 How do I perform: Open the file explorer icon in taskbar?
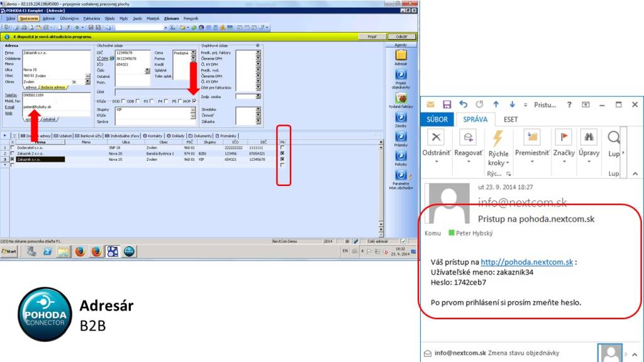click(64, 251)
